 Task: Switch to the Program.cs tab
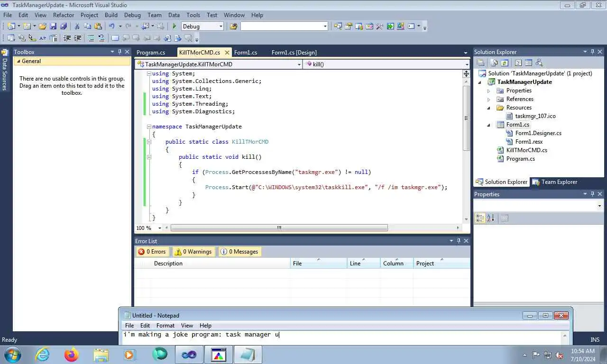151,52
